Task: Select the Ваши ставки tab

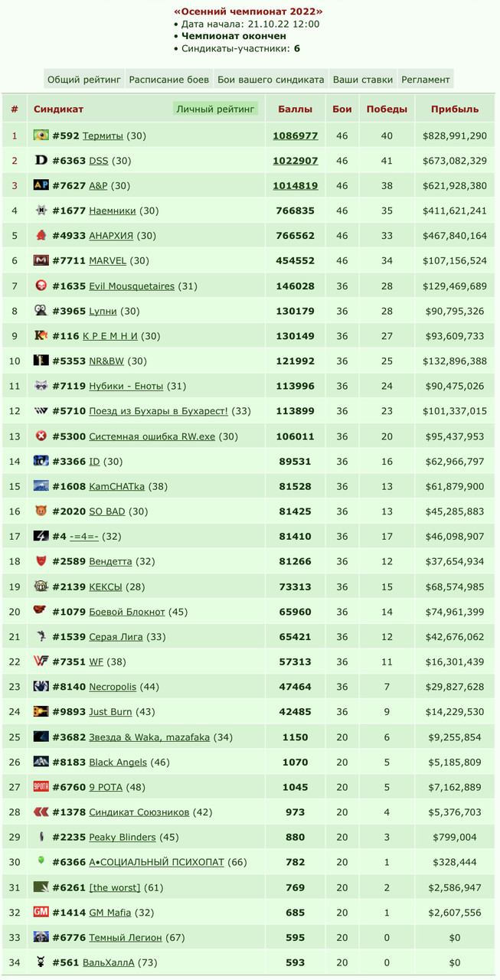Action: coord(363,79)
